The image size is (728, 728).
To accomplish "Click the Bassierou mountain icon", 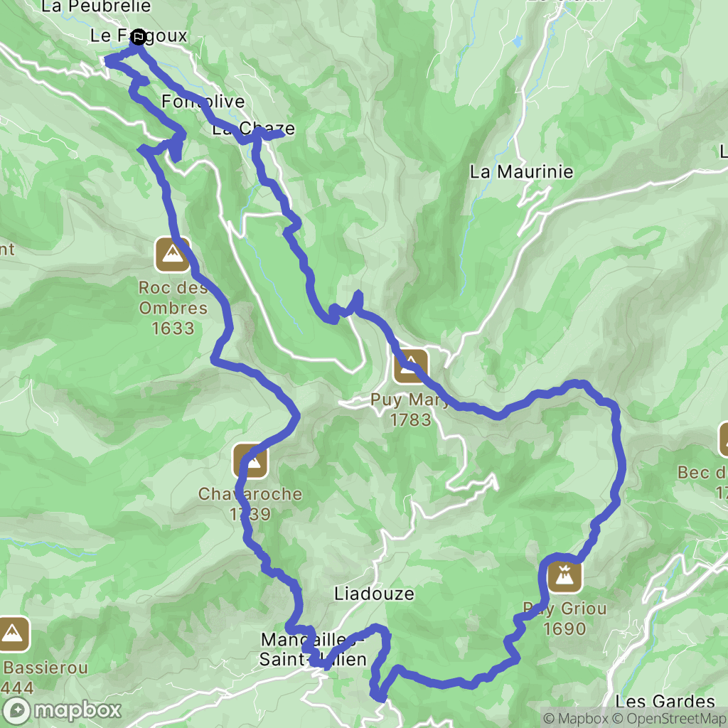I will click(x=13, y=634).
